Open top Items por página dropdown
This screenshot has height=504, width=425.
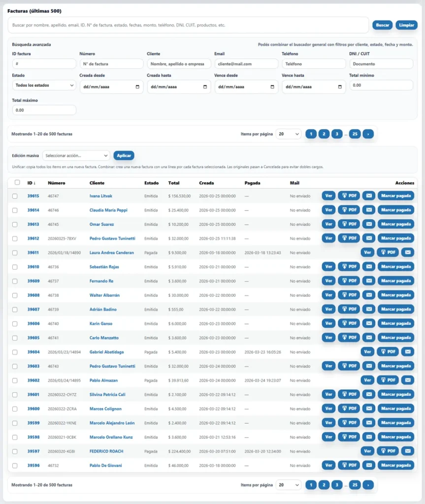click(x=289, y=134)
